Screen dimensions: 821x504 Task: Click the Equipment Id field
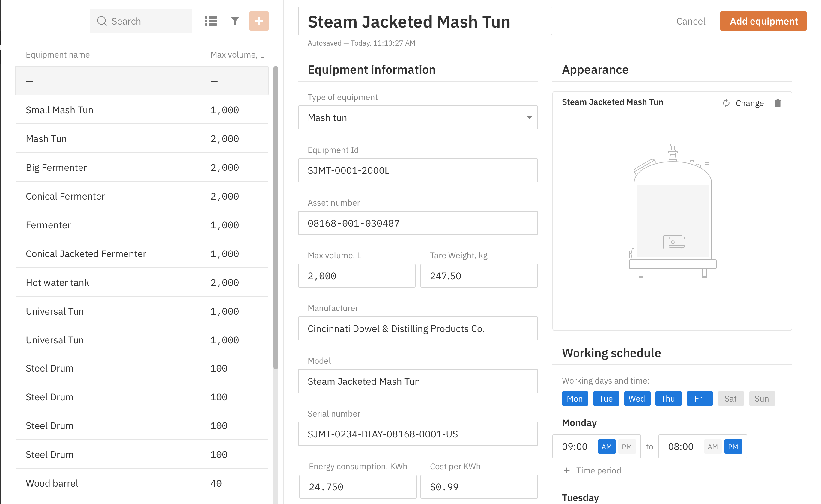click(418, 170)
